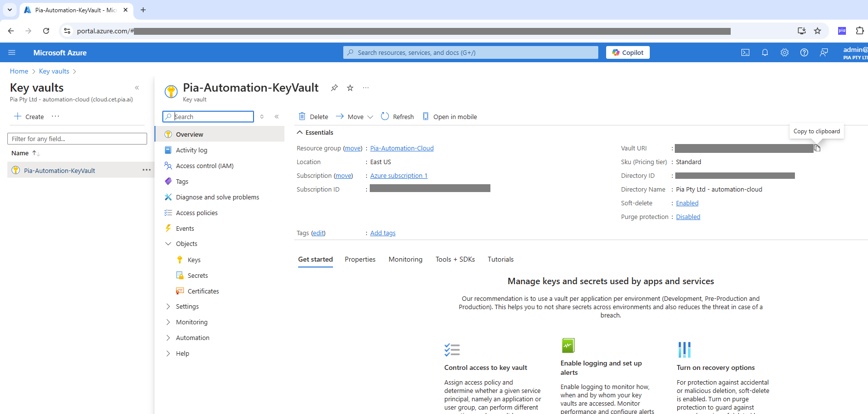Switch to the Monitoring tab
Viewport: 868px width, 414px height.
(406, 259)
